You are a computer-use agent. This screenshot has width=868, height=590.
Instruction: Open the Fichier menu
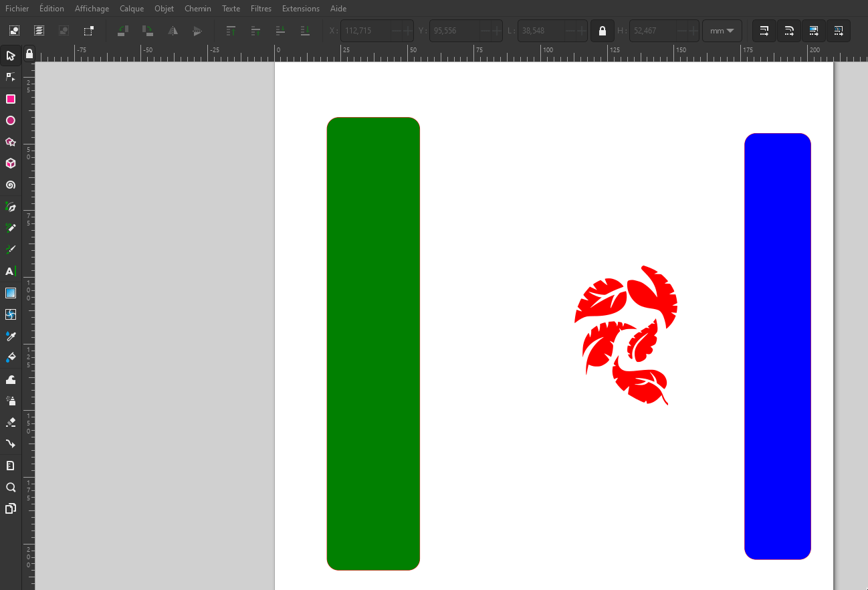point(17,9)
